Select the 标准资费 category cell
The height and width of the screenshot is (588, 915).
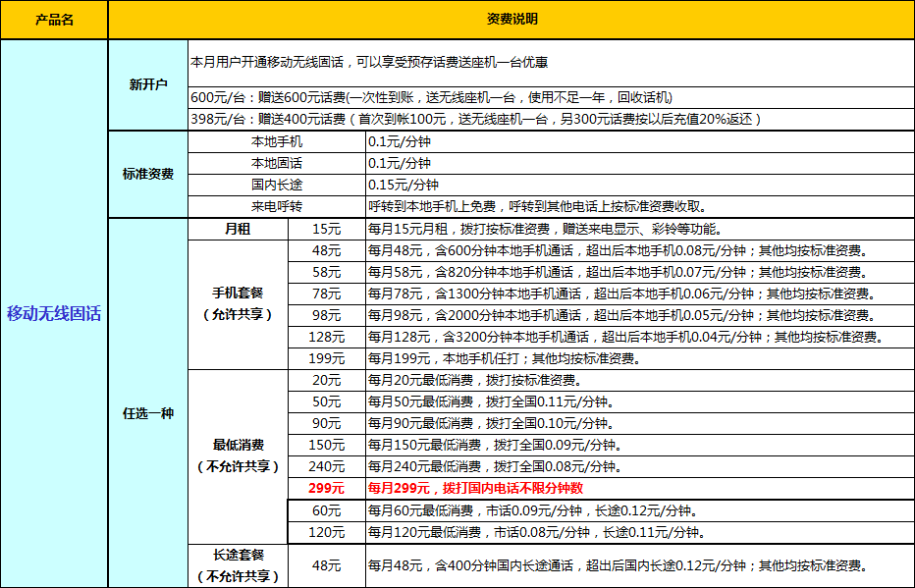(148, 174)
